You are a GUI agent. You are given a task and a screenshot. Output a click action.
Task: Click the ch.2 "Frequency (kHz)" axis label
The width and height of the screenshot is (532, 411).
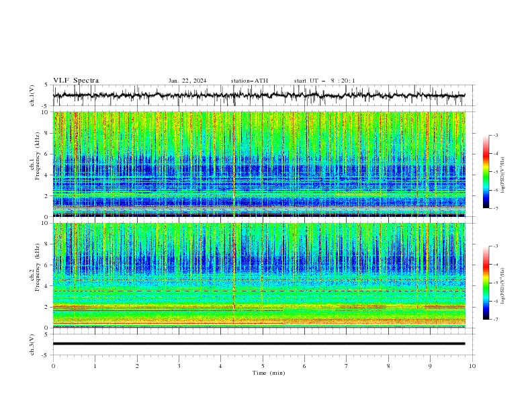(38, 267)
